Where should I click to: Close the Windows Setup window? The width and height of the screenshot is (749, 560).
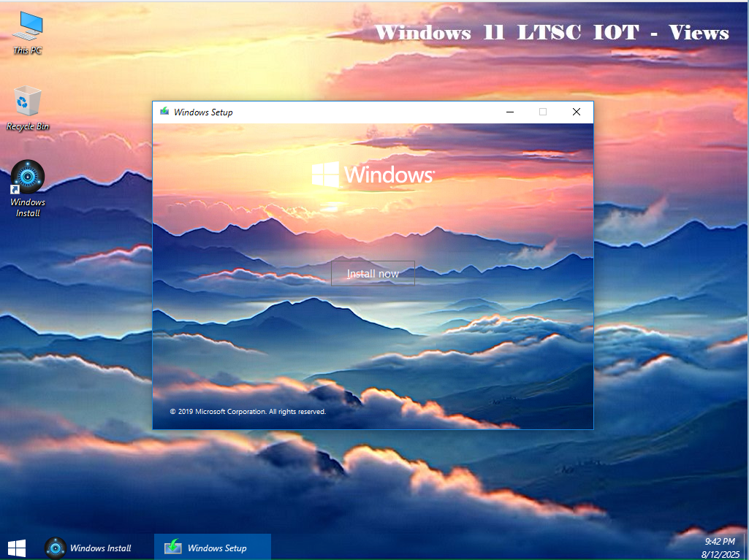577,112
